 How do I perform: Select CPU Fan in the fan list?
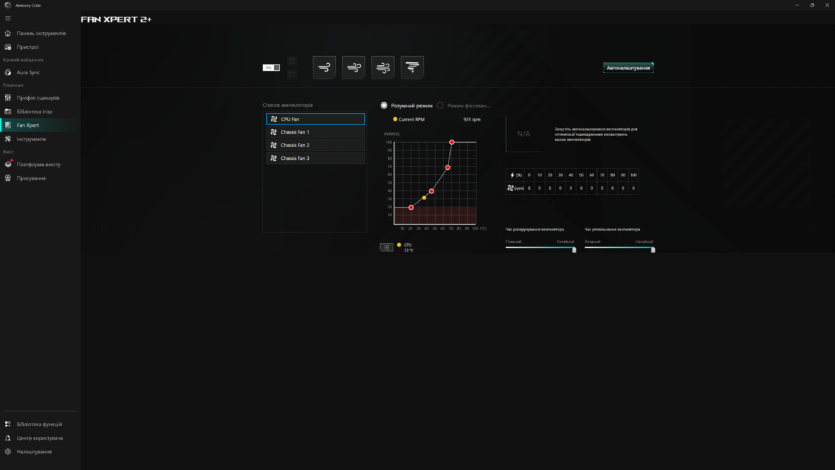[315, 119]
